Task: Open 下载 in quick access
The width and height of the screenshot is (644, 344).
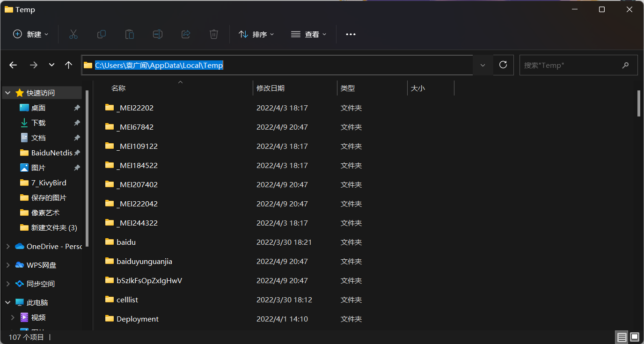Action: (38, 123)
